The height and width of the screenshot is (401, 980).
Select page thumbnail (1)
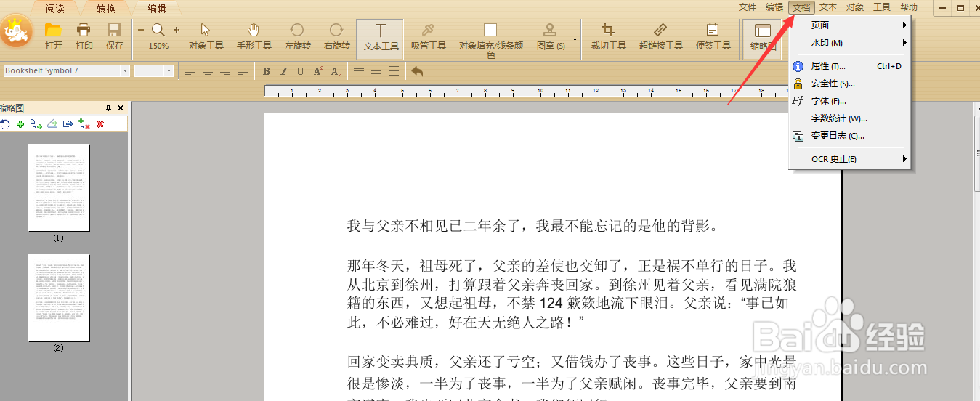tap(58, 188)
